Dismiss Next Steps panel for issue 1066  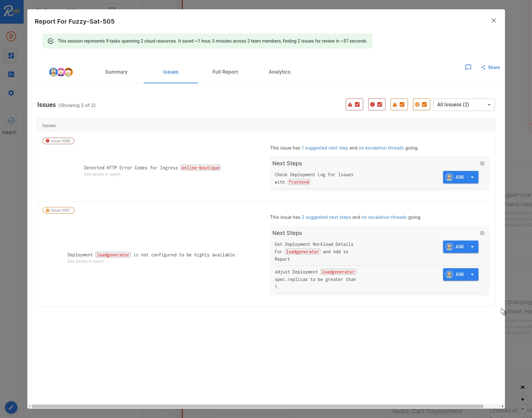[482, 163]
